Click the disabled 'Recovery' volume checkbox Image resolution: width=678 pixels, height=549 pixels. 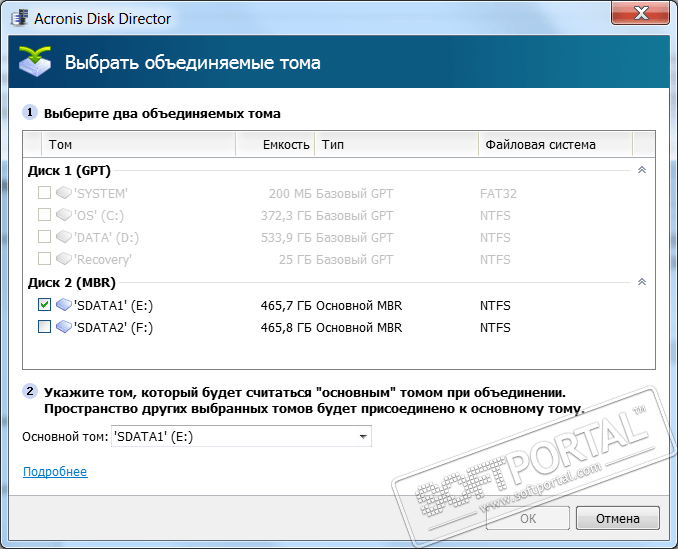click(44, 259)
